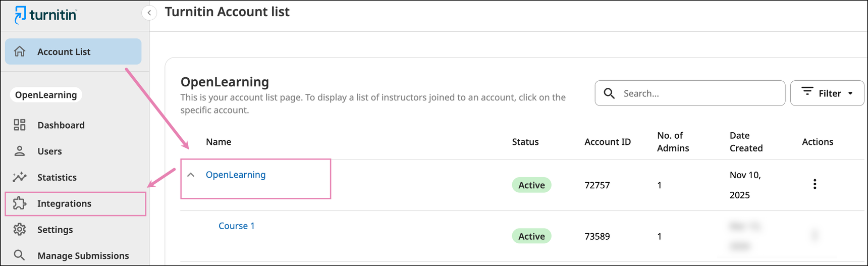Open the Integrations menu item
Image resolution: width=868 pixels, height=266 pixels.
[64, 203]
